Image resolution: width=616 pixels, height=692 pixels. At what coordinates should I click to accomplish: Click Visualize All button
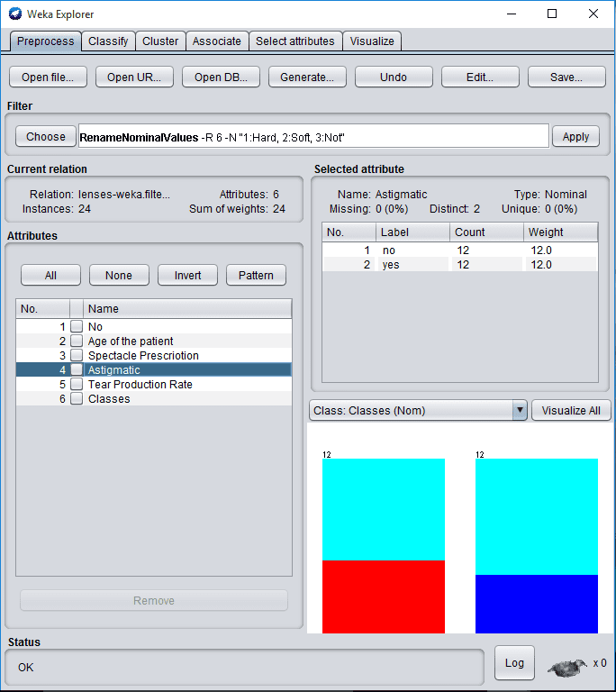click(x=571, y=411)
